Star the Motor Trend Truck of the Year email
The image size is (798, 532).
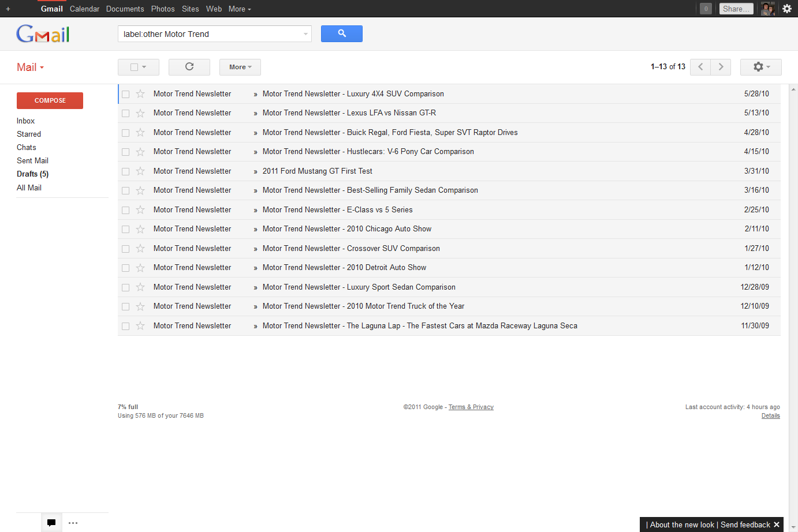point(140,306)
